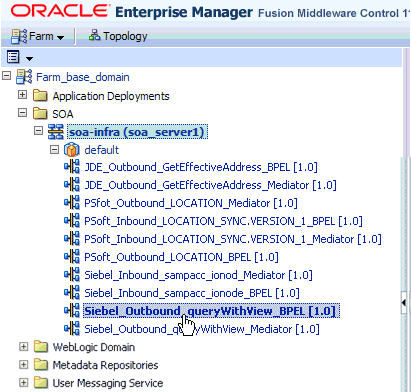Click the Topology network icon
Image resolution: width=411 pixels, height=392 pixels.
tap(94, 35)
